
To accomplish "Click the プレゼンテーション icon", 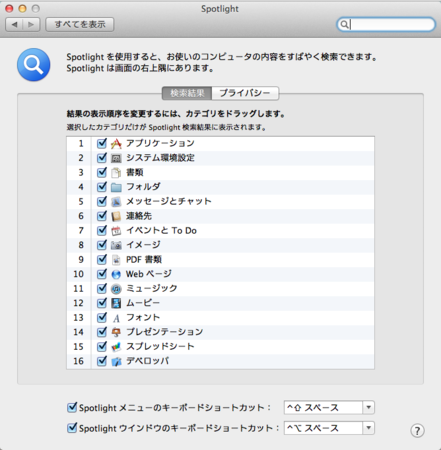I will (116, 332).
